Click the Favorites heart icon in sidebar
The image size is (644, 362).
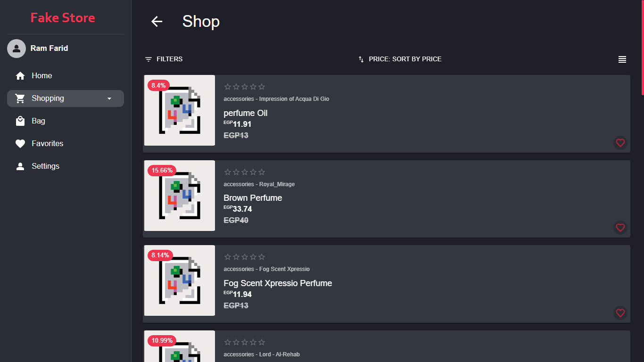[x=20, y=144]
